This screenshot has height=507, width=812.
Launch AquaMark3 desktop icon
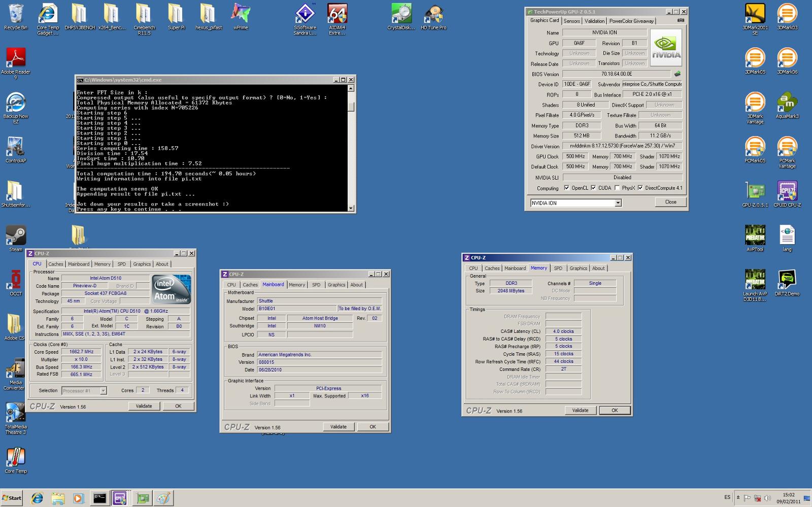787,106
